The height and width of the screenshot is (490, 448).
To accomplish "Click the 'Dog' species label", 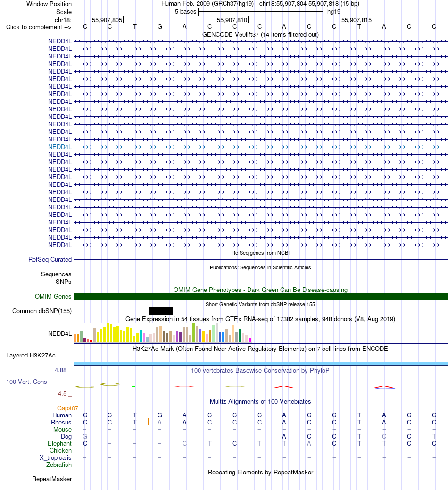I will tap(66, 437).
